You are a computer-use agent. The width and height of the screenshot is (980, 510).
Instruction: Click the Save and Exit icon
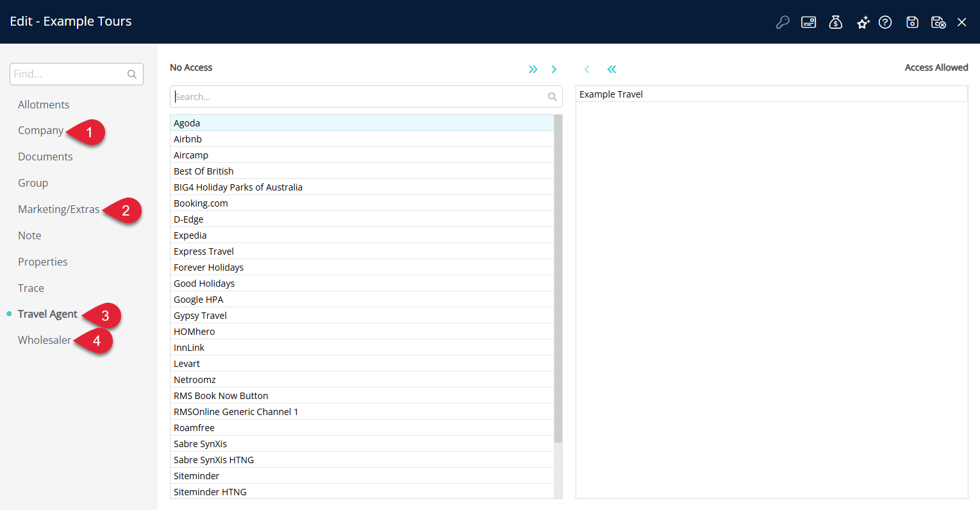pos(938,22)
